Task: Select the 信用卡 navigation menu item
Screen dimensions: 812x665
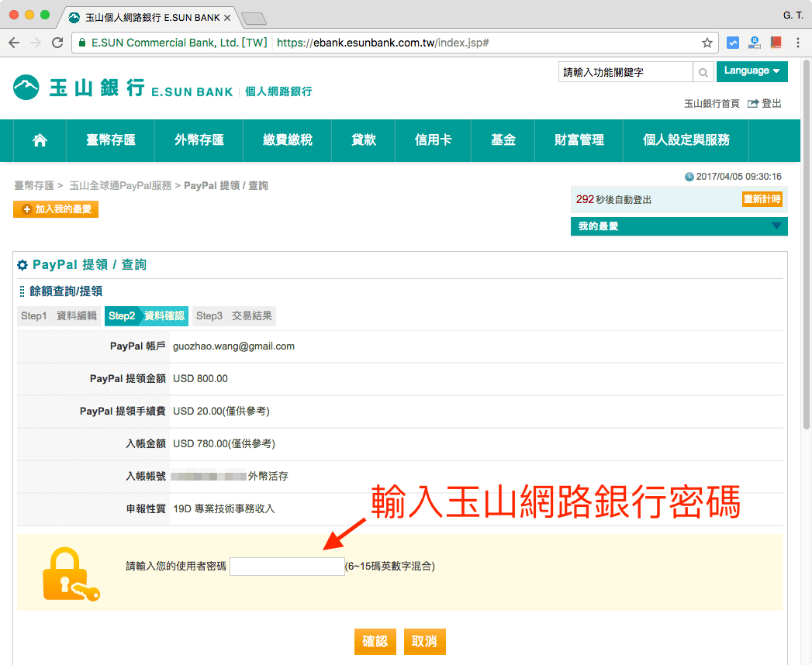Action: click(433, 140)
